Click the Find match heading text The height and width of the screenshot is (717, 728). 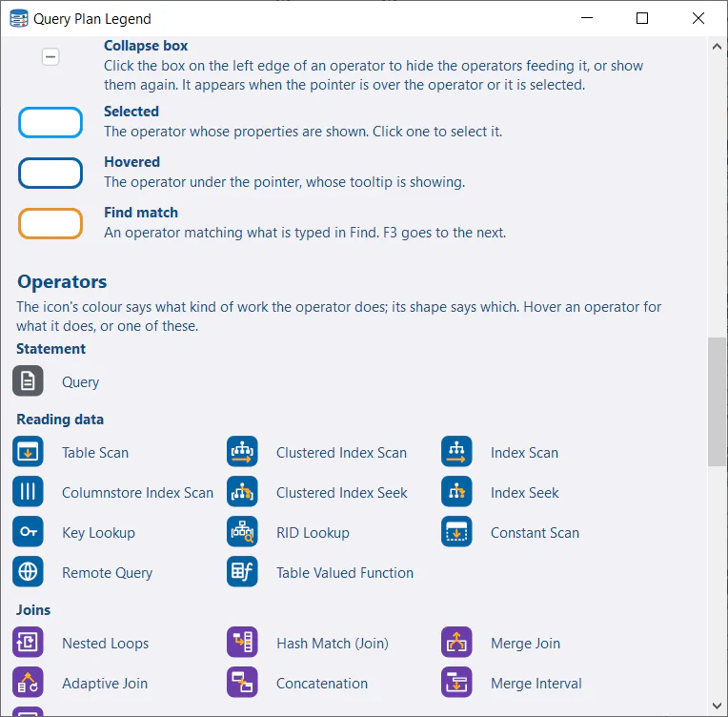tap(141, 213)
